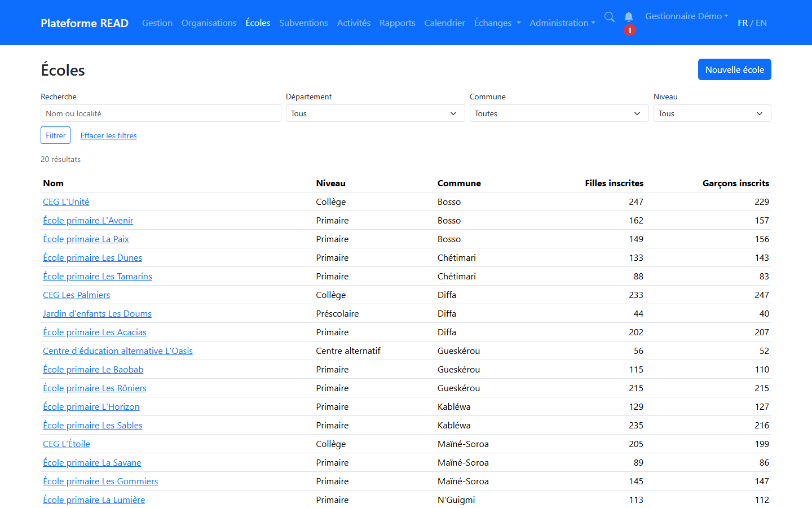Open École primaire Le Baobab

tap(93, 370)
